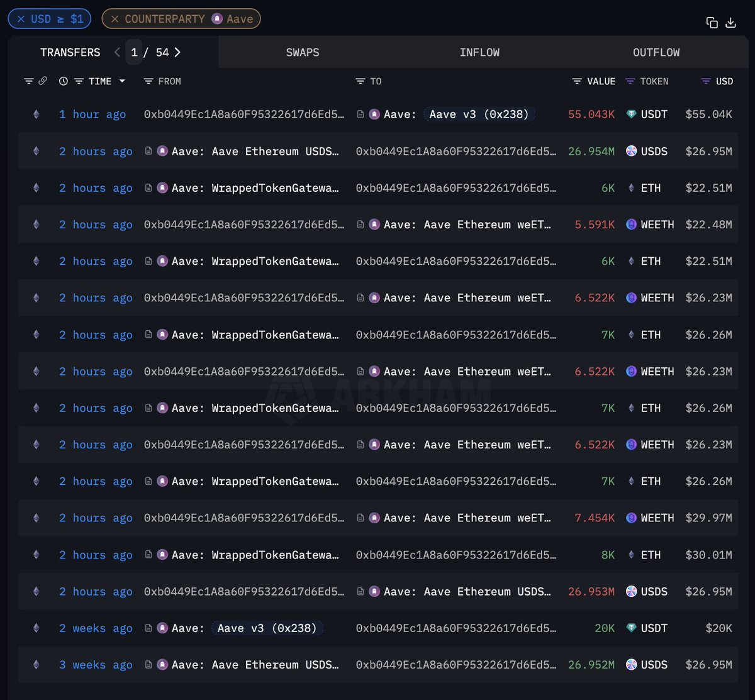755x700 pixels.
Task: Click the 7.454K value
Action: (595, 518)
